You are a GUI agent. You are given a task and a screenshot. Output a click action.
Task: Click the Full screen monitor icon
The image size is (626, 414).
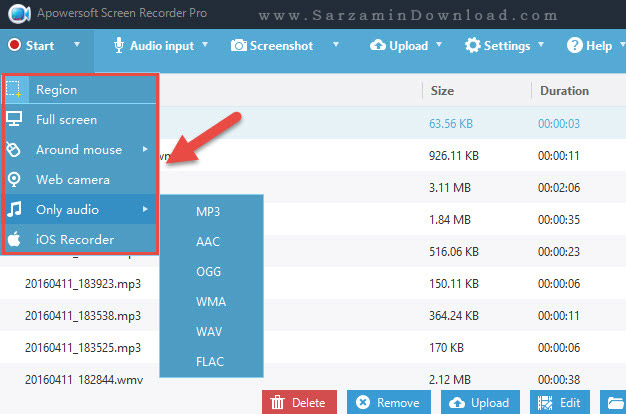pos(14,120)
